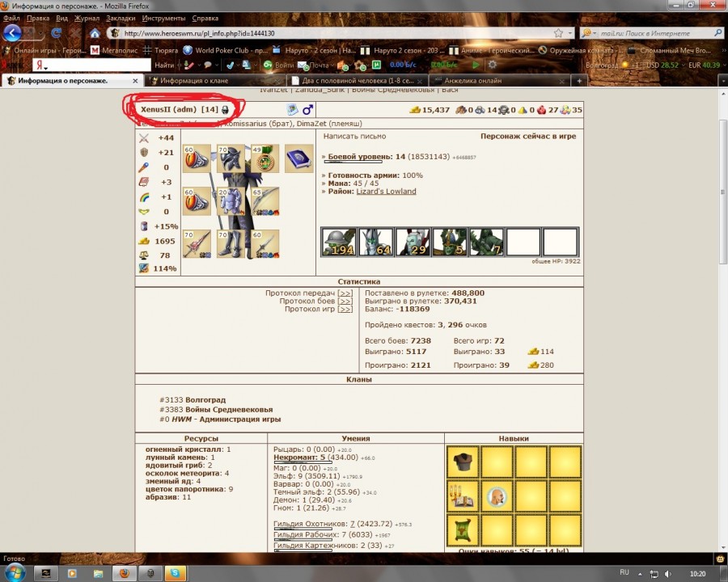Open World Poker Club bookmark
728x582 pixels.
[225, 50]
